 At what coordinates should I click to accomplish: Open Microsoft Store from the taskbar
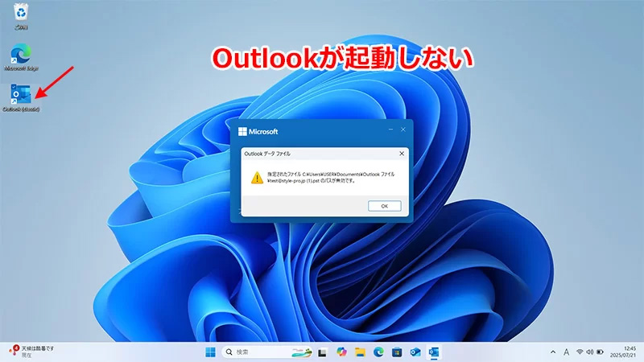click(397, 352)
